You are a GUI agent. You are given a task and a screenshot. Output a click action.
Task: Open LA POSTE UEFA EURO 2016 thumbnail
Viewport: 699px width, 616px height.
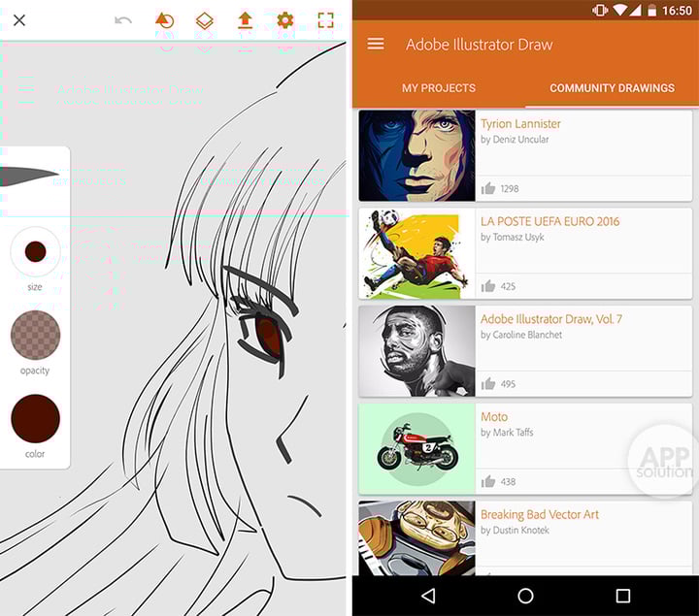click(416, 253)
